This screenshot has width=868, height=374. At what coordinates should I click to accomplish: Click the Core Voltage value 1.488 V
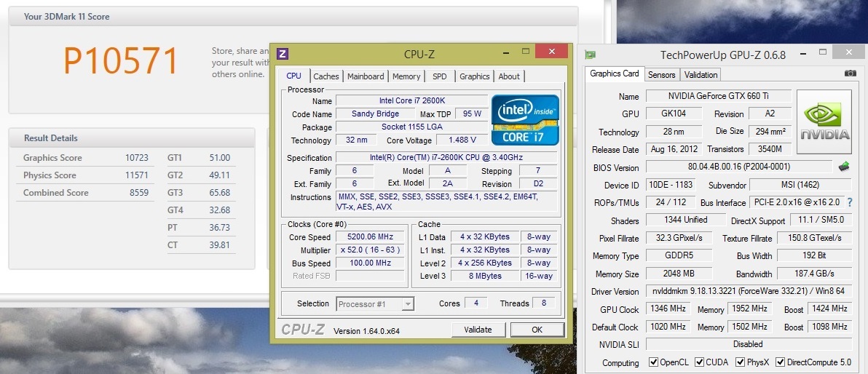point(463,140)
